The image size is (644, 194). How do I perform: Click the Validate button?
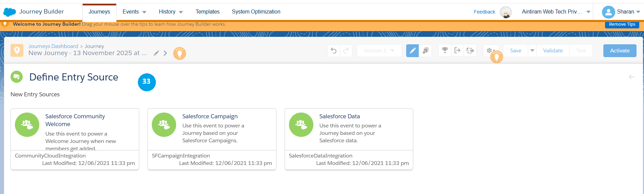click(553, 51)
